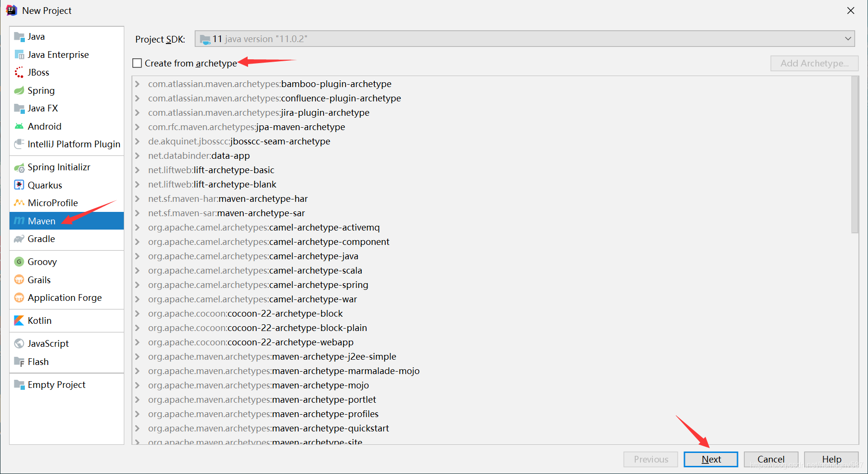
Task: Open the Help button
Action: point(831,459)
